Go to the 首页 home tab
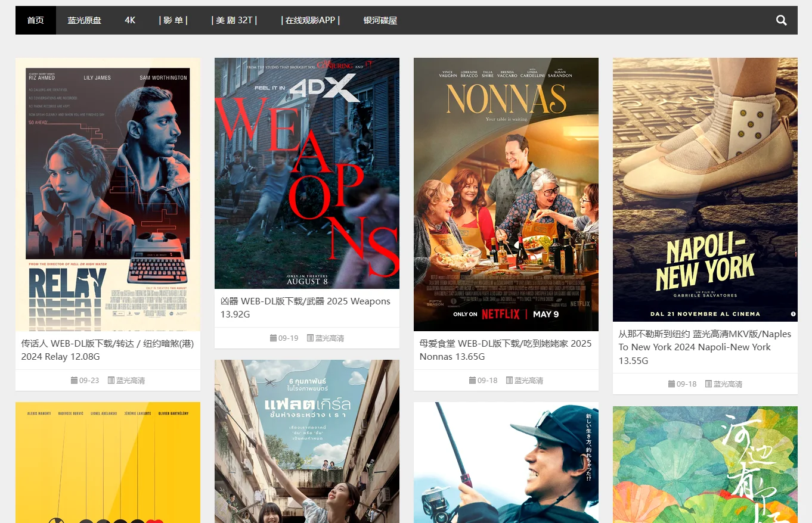 pos(36,20)
